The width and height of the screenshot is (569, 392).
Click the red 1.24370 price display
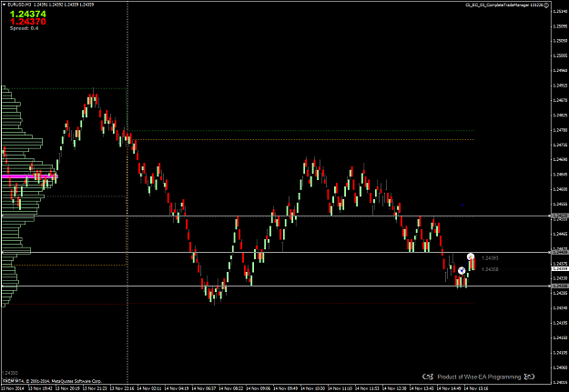[28, 22]
